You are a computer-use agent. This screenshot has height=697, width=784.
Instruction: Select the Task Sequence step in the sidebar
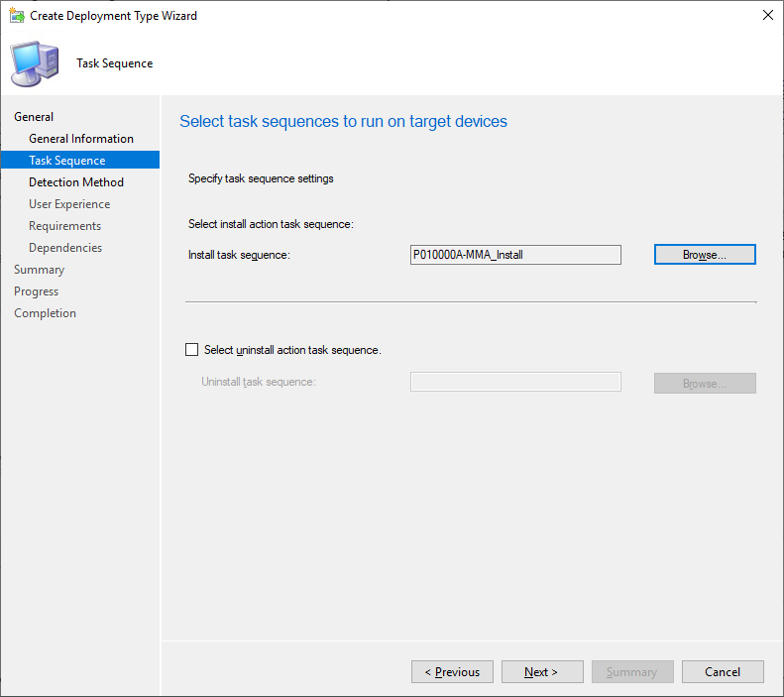tap(80, 160)
